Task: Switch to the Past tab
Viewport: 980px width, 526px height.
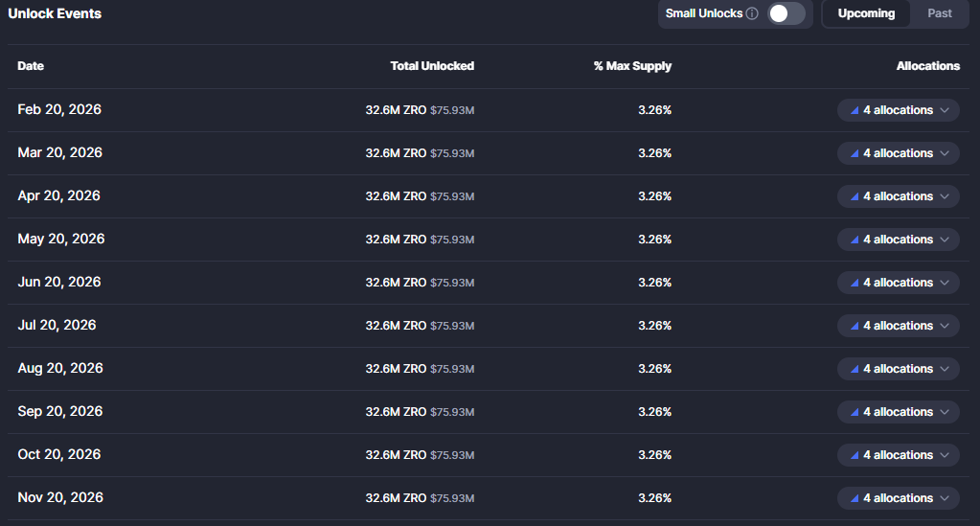Action: [x=940, y=13]
